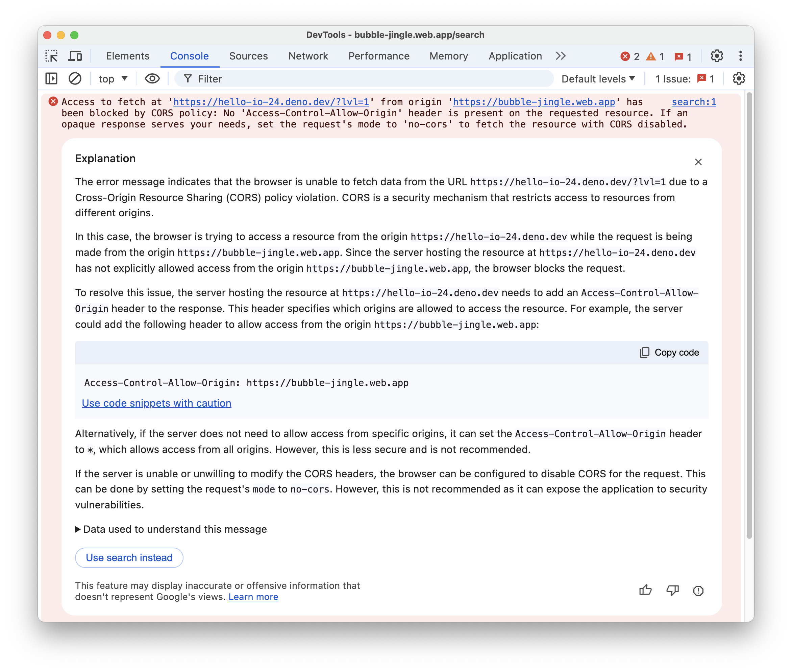The height and width of the screenshot is (672, 792).
Task: Click the DevTools overflow menu icon
Action: (740, 56)
